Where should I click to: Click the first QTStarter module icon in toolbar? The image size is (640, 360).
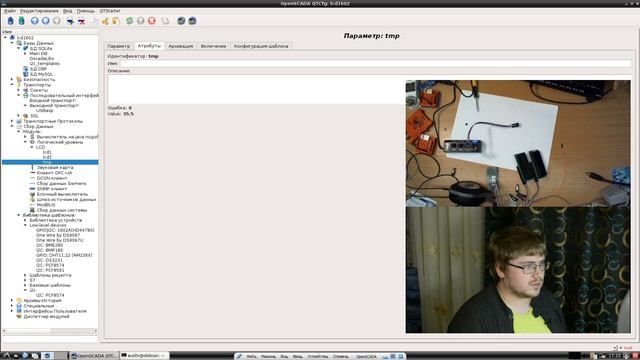pos(181,21)
